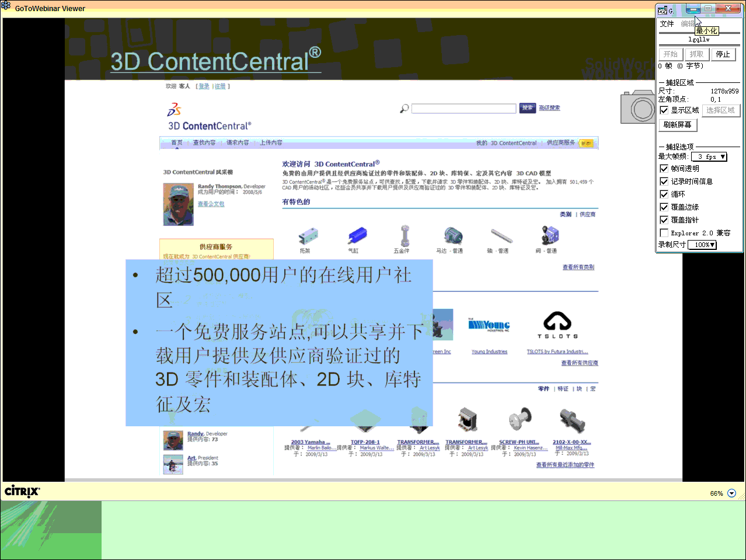Toggle the 覆盖指针 checkbox
The image size is (746, 560).
pos(664,220)
